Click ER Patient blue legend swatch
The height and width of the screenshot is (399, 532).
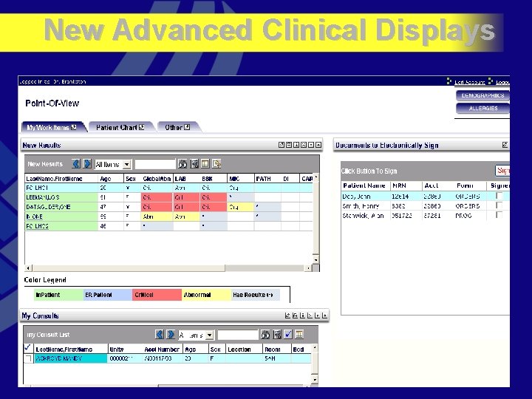click(108, 295)
